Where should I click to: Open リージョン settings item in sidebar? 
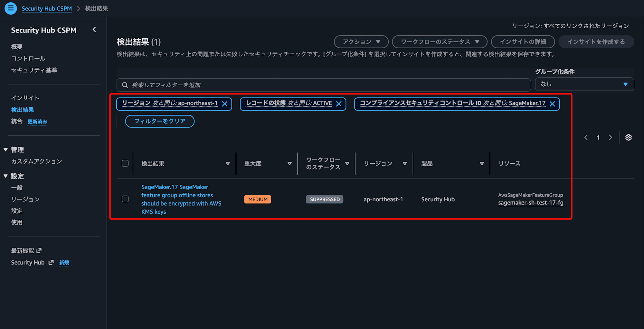pyautogui.click(x=25, y=199)
